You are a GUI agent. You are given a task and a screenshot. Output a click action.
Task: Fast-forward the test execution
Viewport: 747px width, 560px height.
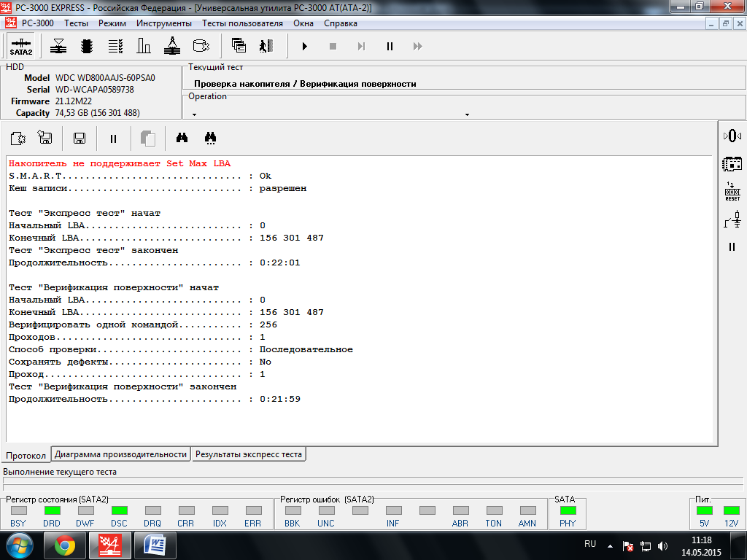[418, 46]
